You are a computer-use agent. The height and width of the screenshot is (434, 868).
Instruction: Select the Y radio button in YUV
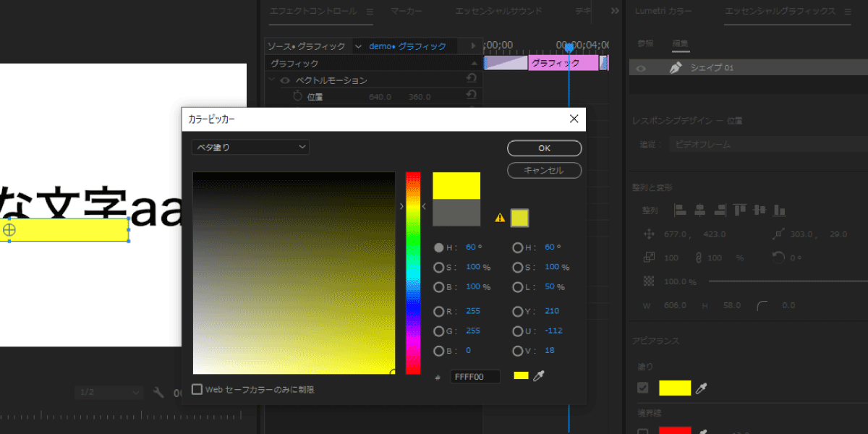pyautogui.click(x=517, y=312)
